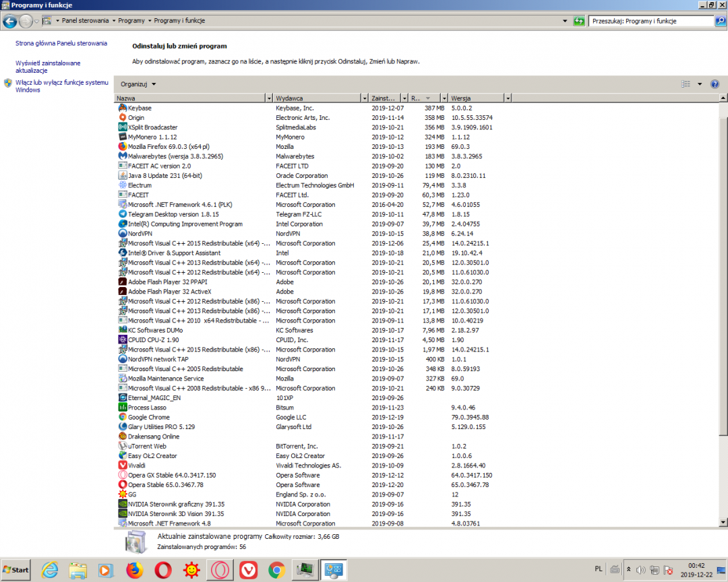728x582 pixels.
Task: Launch Internet Explorer from the taskbar
Action: pyautogui.click(x=50, y=570)
